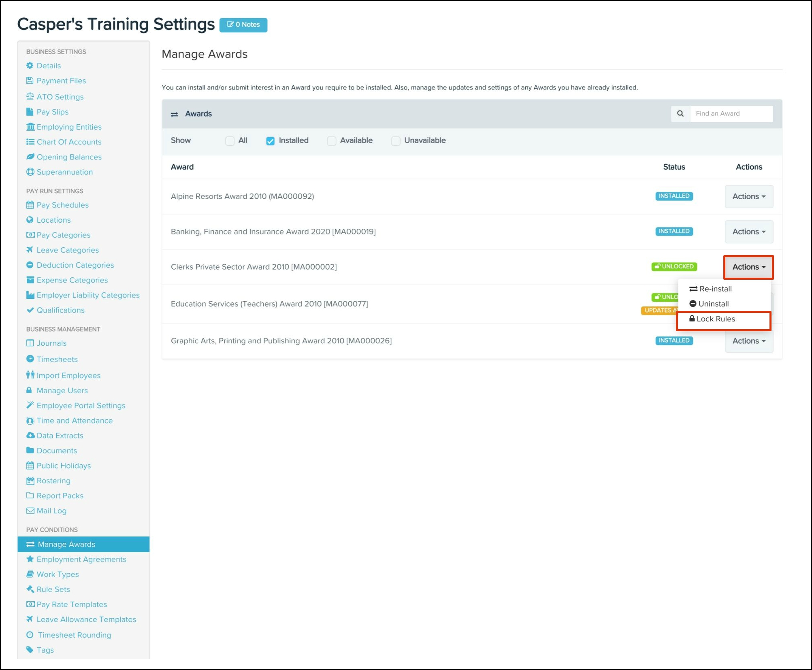Enable the Available filter checkbox

click(x=332, y=140)
